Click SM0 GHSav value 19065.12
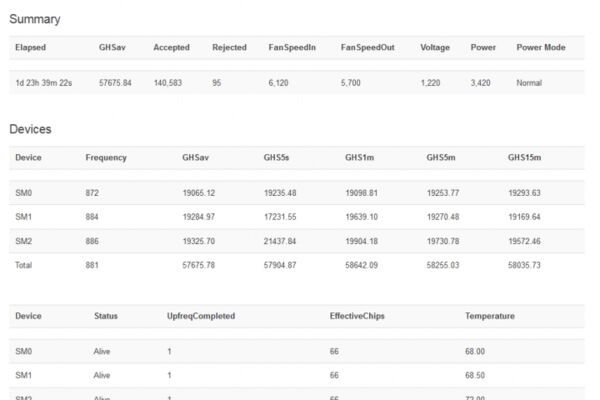The height and width of the screenshot is (400, 600). click(x=199, y=193)
